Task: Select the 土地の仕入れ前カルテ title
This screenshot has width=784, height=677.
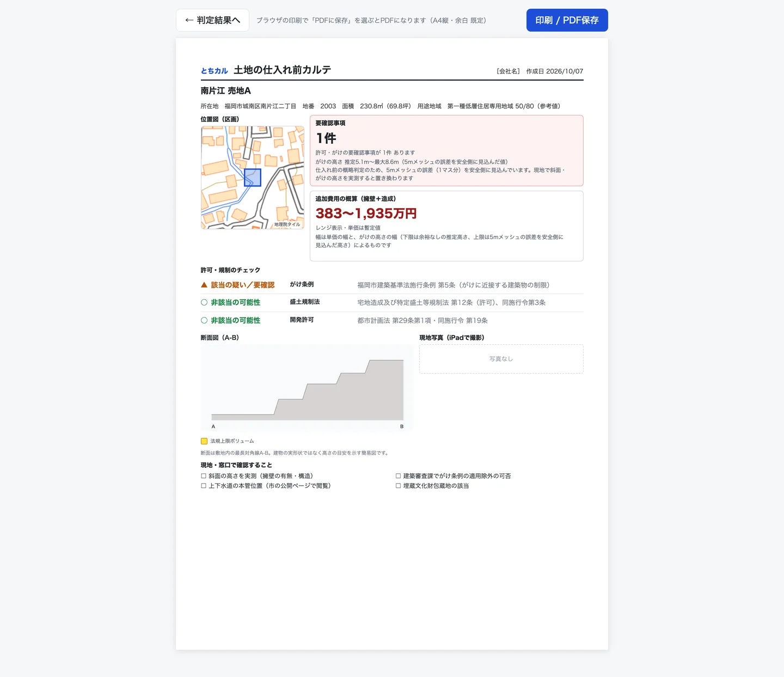Action: point(283,70)
